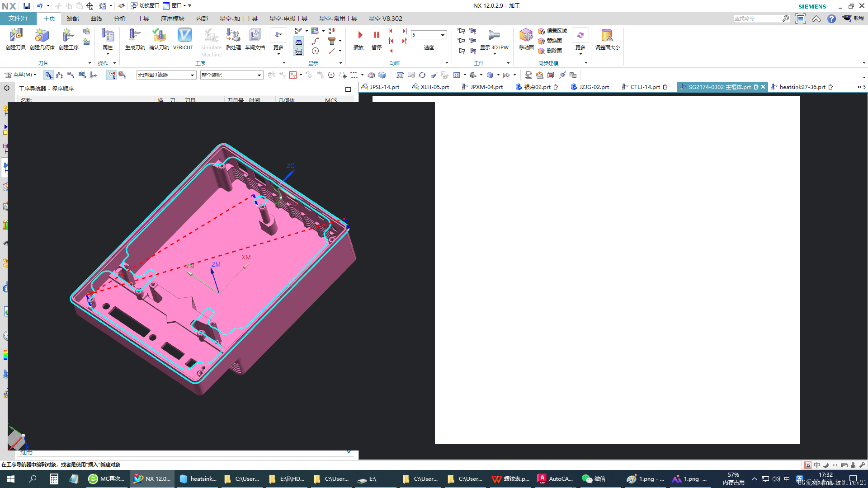The width and height of the screenshot is (868, 488).
Task: Open the 星空-加工工具 tab
Action: pos(239,19)
